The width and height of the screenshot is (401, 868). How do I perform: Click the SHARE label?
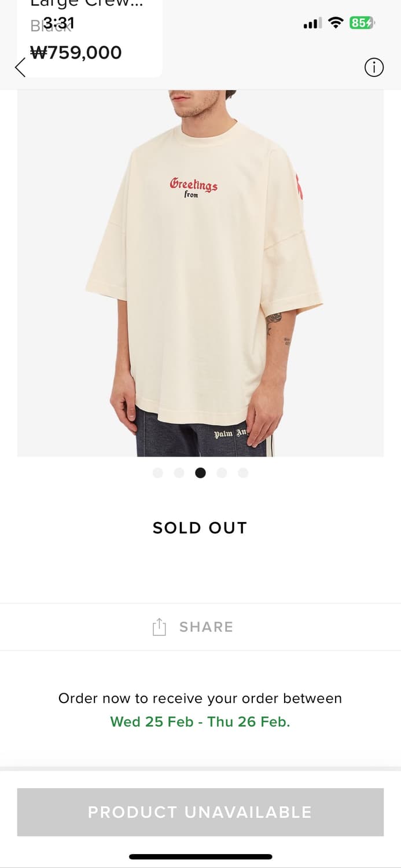click(x=206, y=627)
